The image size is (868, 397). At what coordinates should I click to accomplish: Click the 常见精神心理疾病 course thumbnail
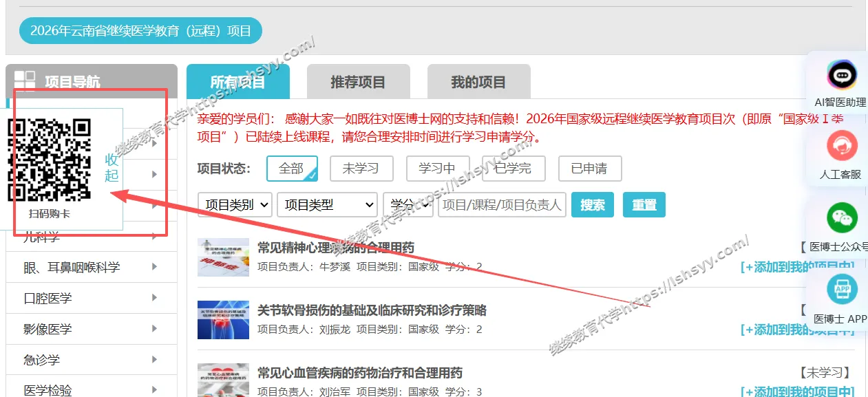pyautogui.click(x=223, y=257)
